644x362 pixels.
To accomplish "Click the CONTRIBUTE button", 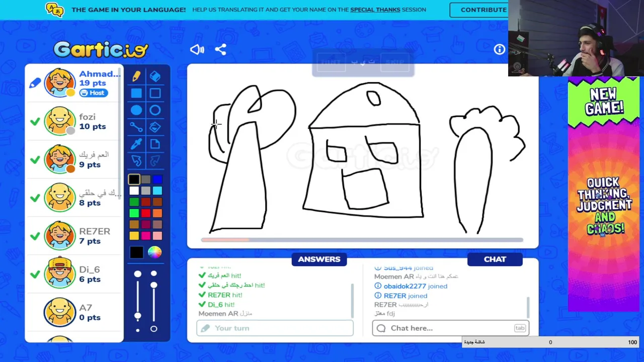I will pos(484,10).
